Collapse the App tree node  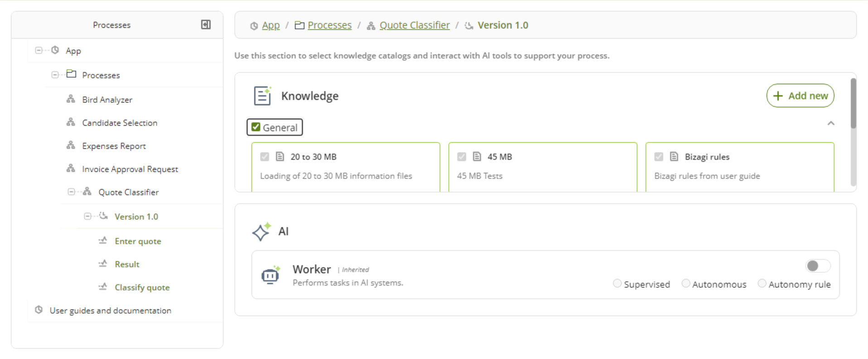39,50
